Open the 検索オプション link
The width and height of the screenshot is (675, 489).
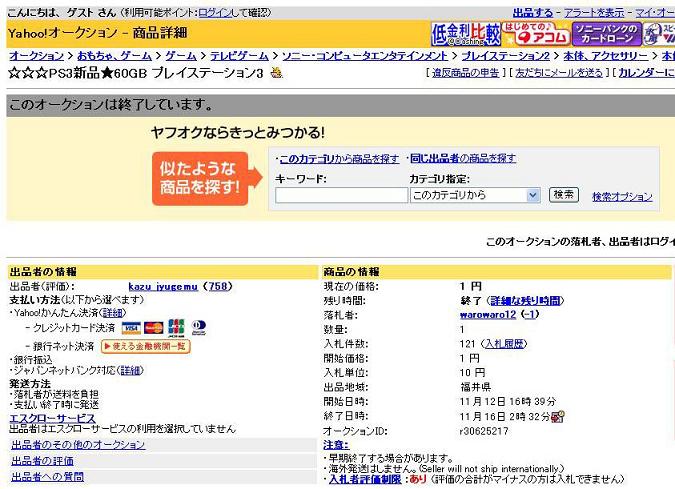(621, 197)
